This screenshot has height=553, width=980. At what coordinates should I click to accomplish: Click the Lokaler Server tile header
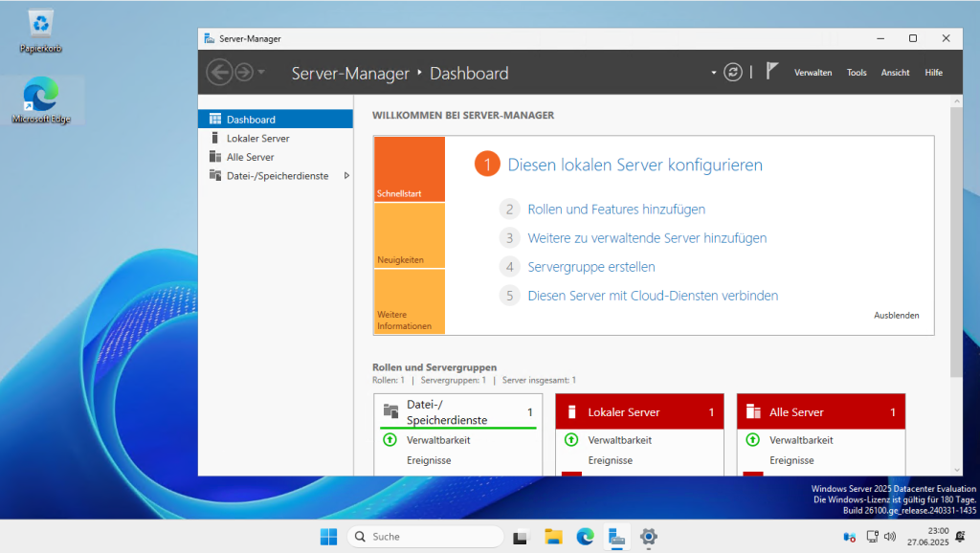[639, 411]
